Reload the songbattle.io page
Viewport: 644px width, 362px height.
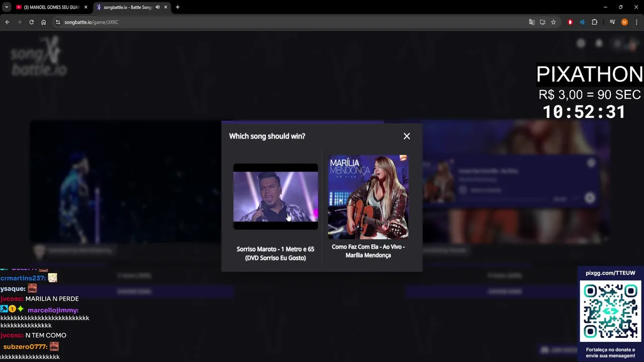coord(31,22)
